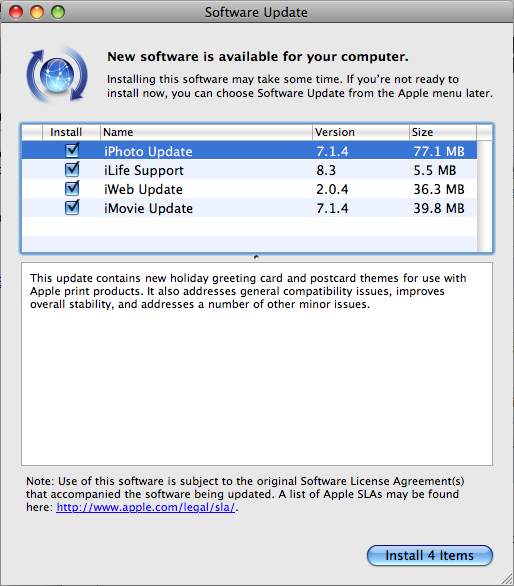Click the Install column header
This screenshot has height=586, width=514.
pyautogui.click(x=71, y=132)
